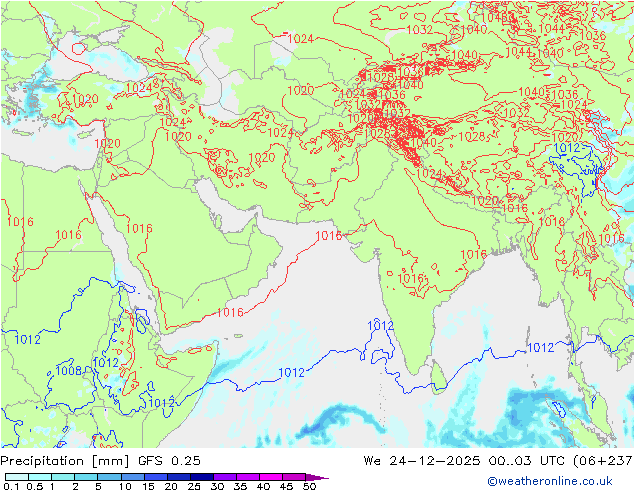The width and height of the screenshot is (634, 490).
Task: Open the weatheronline.co.uk copyright link
Action: coord(549,481)
